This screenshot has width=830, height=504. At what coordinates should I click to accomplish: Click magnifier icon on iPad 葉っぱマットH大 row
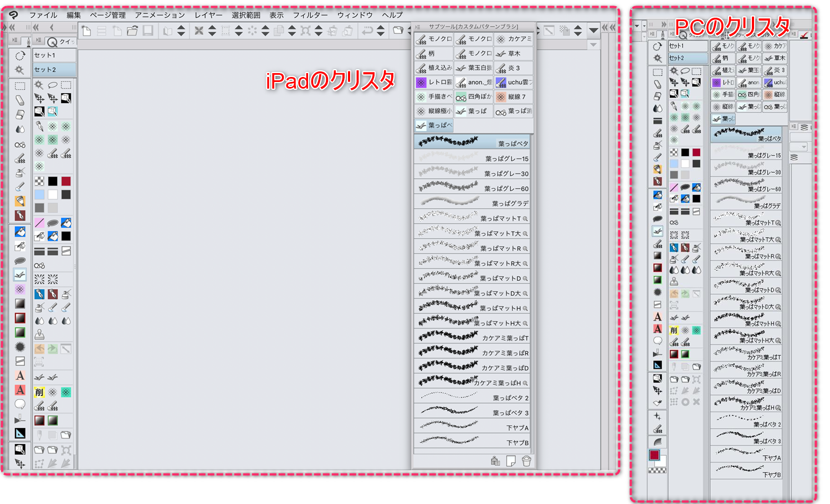tap(525, 323)
